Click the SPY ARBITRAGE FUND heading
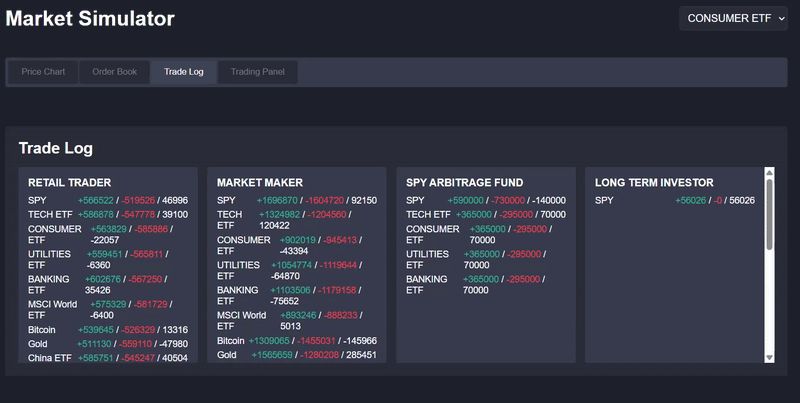The image size is (800, 403). tap(463, 183)
